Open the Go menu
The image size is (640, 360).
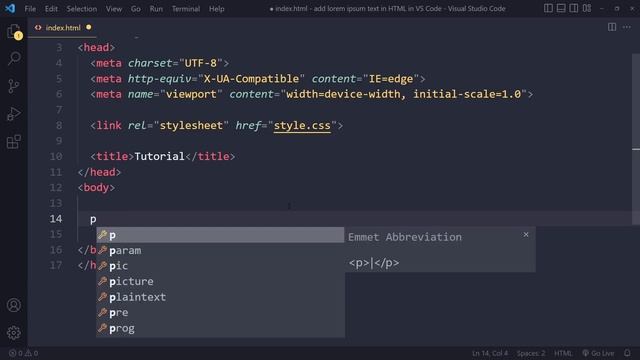[x=136, y=9]
